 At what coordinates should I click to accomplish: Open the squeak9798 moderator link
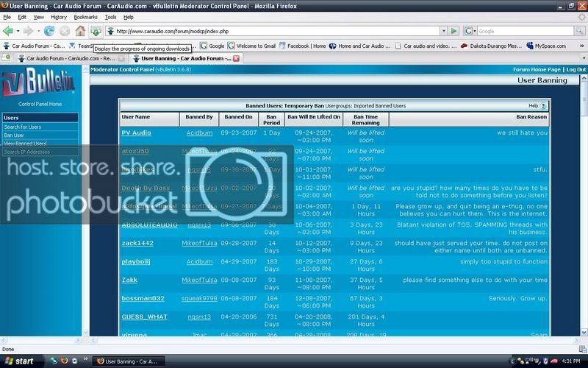[x=199, y=298]
